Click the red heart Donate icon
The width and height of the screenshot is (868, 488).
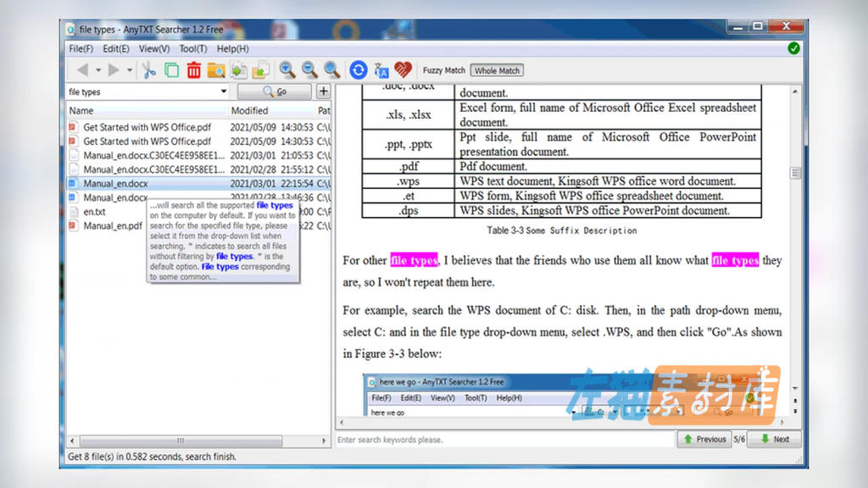(403, 70)
